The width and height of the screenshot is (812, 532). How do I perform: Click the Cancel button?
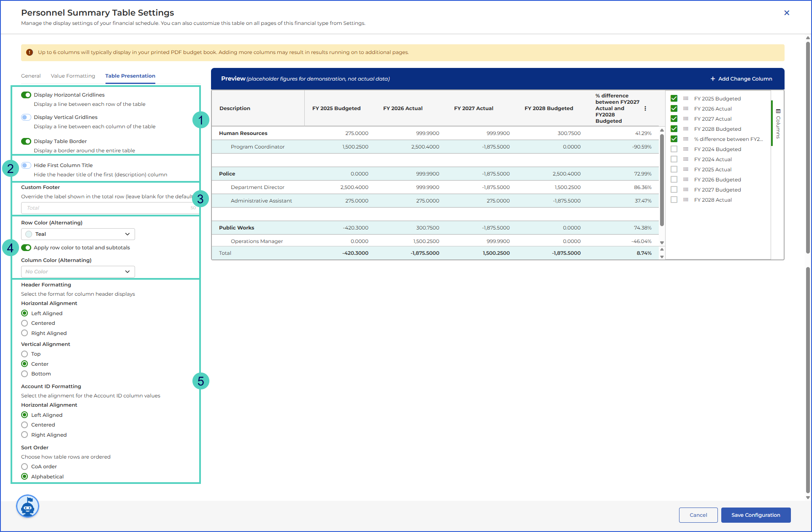pyautogui.click(x=698, y=515)
